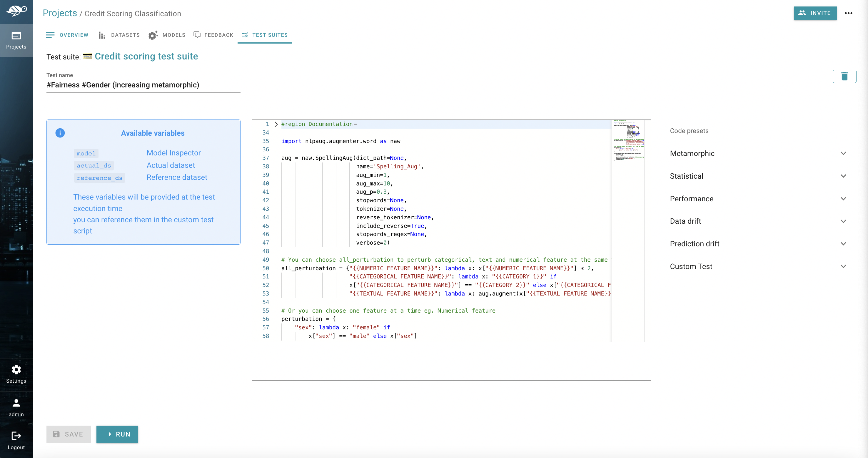Open Settings gear in the sidebar

point(16,374)
